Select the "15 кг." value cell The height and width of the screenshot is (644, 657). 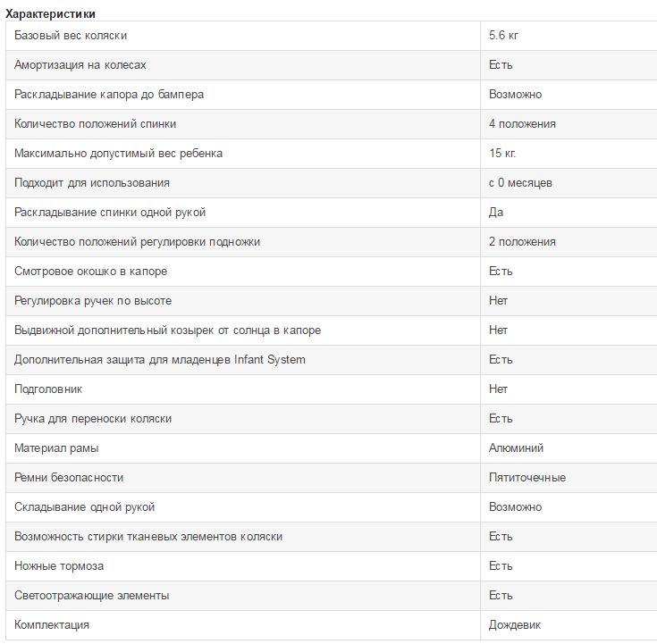tap(502, 154)
